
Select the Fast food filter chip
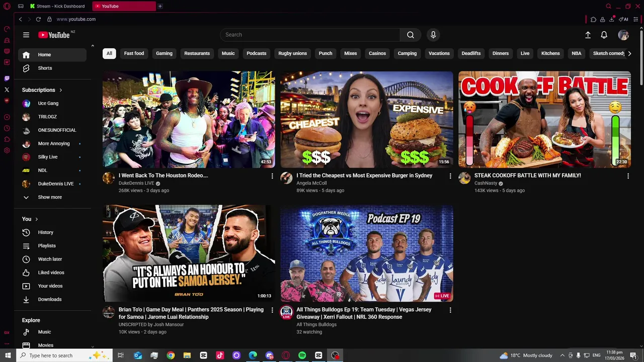point(134,53)
